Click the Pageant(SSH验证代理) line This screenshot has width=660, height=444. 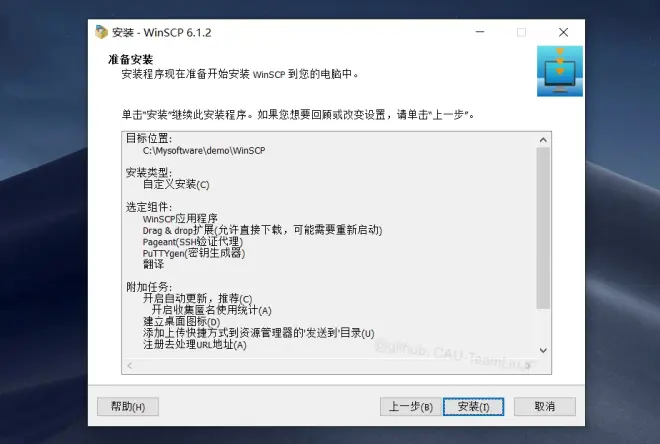[193, 242]
